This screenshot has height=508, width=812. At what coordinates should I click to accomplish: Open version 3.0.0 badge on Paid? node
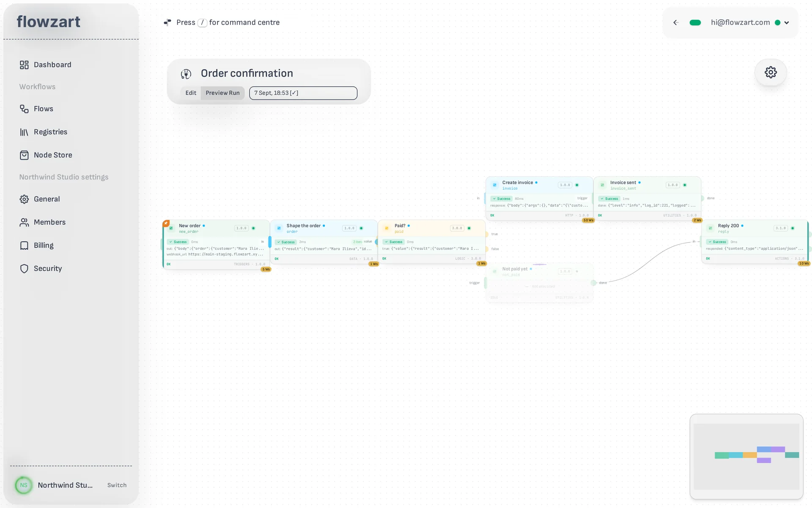point(457,228)
